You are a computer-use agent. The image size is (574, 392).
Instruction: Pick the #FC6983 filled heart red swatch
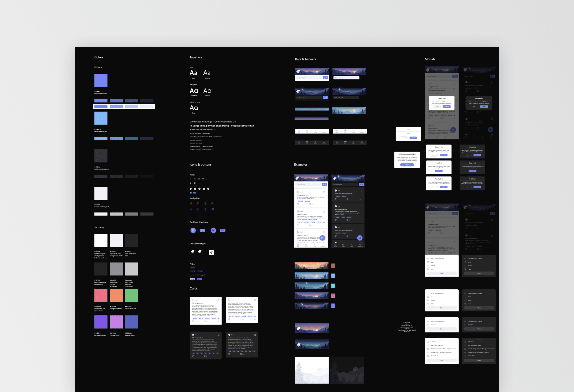(x=101, y=295)
